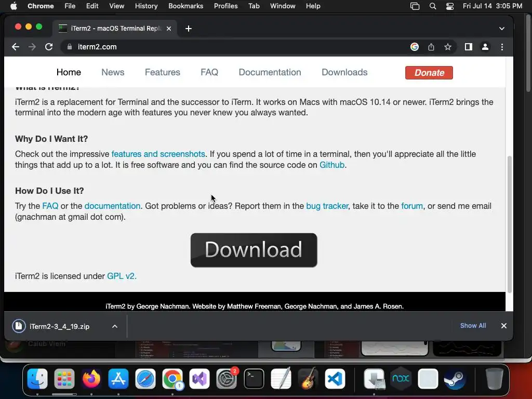Open the Github source link

332,165
